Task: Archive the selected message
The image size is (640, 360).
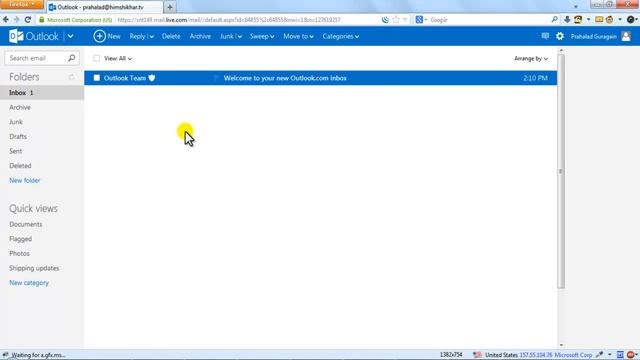Action: tap(200, 36)
